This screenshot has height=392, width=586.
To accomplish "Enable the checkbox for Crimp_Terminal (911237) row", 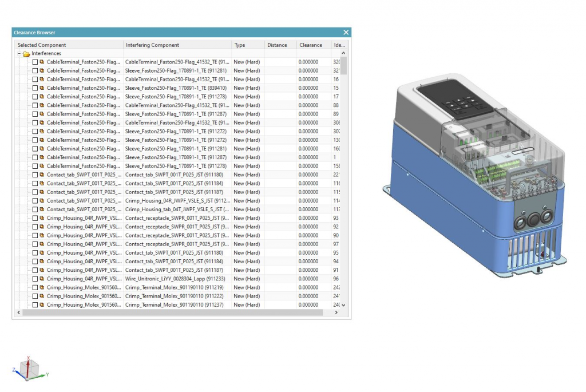I will (x=35, y=305).
